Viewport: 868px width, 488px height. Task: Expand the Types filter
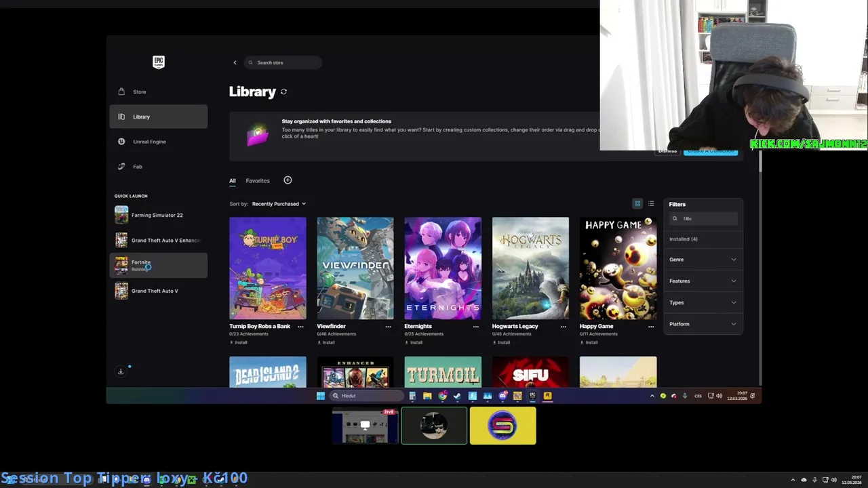pyautogui.click(x=703, y=302)
